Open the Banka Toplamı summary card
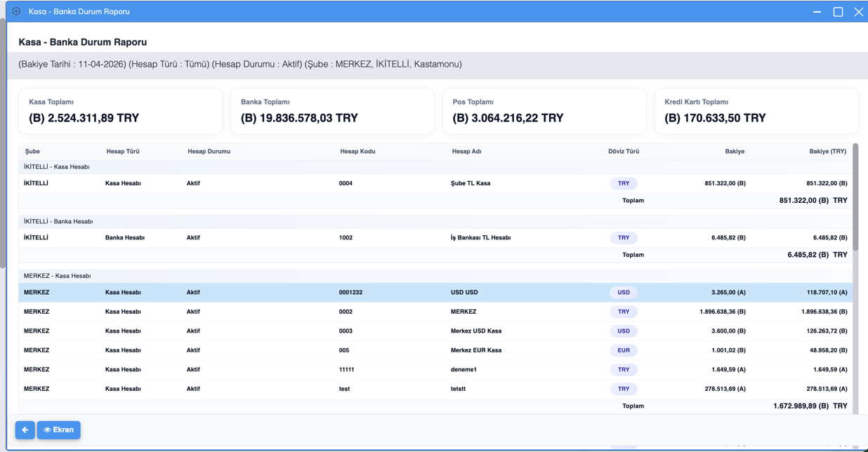Screen dimensions: 868x452 tap(332, 111)
